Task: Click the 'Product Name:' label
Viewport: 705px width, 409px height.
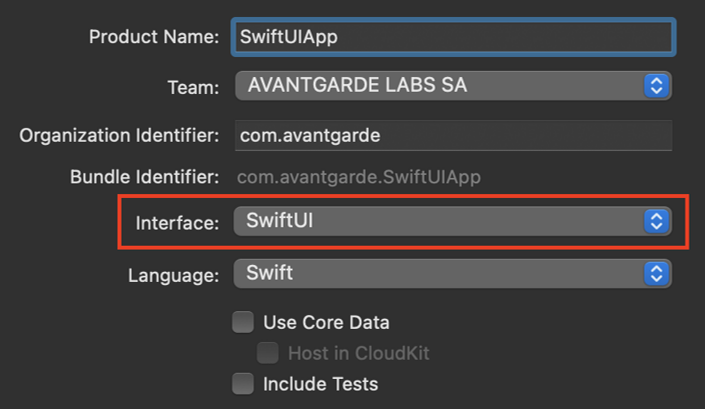Action: click(x=154, y=37)
